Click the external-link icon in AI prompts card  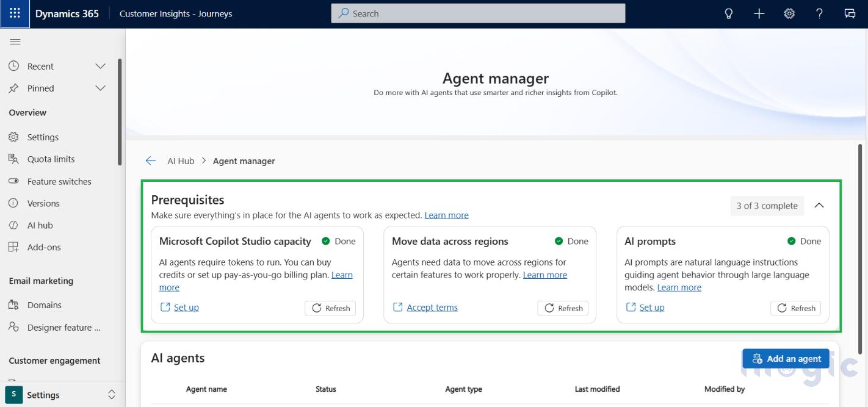631,307
